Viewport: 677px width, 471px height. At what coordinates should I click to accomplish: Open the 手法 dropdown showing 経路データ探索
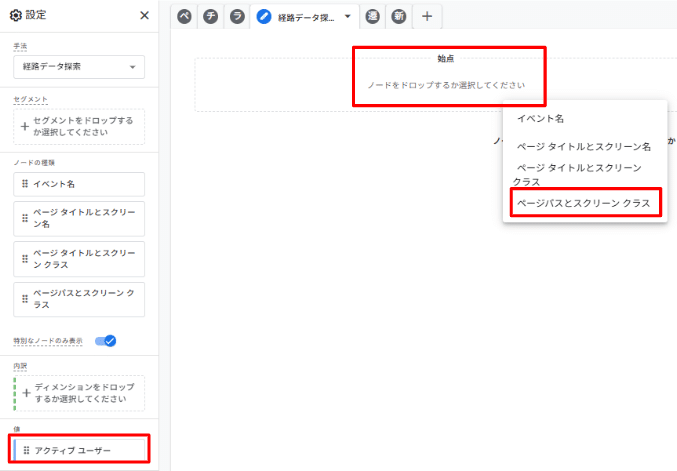[79, 67]
